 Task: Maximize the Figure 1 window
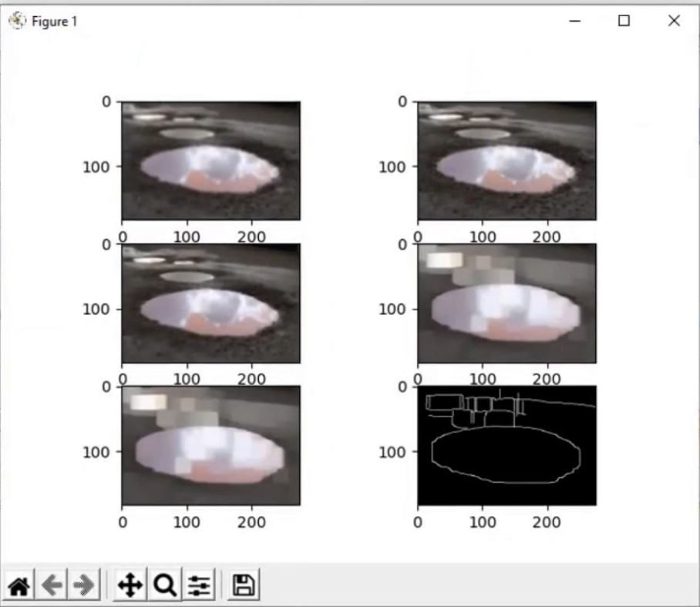(624, 21)
